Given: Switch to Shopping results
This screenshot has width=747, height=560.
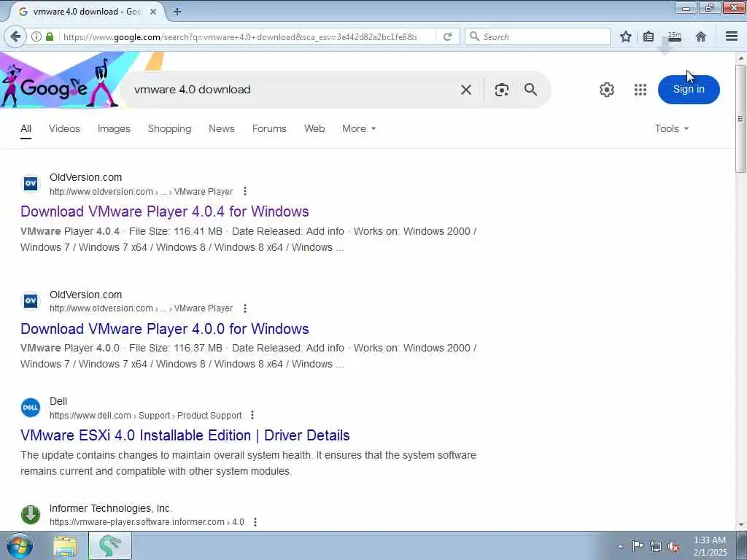Looking at the screenshot, I should coord(169,128).
